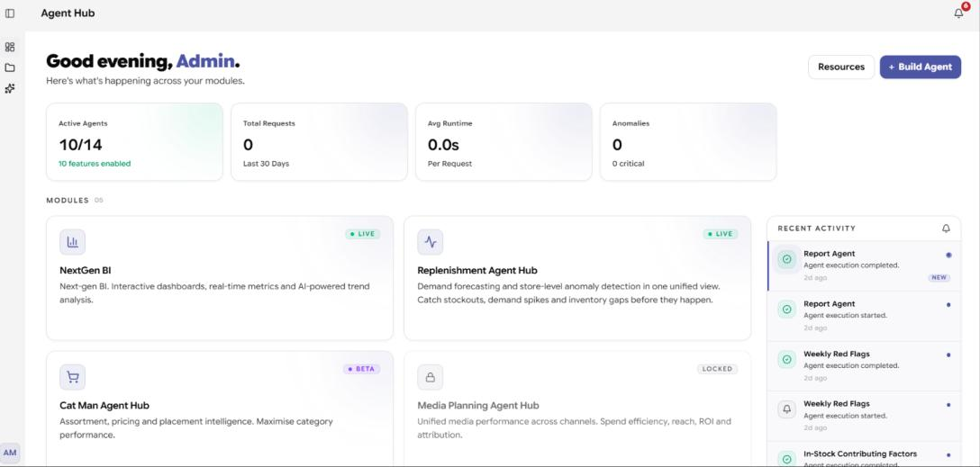Open 'In-Stock Contributing Factors' activity entry
Screen dimensions: 980x467
(864, 454)
